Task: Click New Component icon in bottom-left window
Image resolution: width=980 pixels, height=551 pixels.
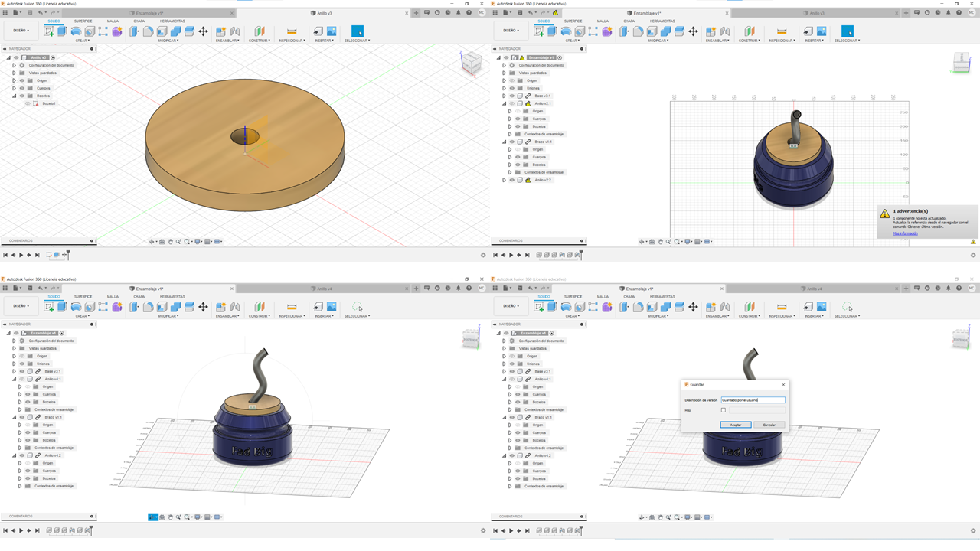Action: [220, 307]
